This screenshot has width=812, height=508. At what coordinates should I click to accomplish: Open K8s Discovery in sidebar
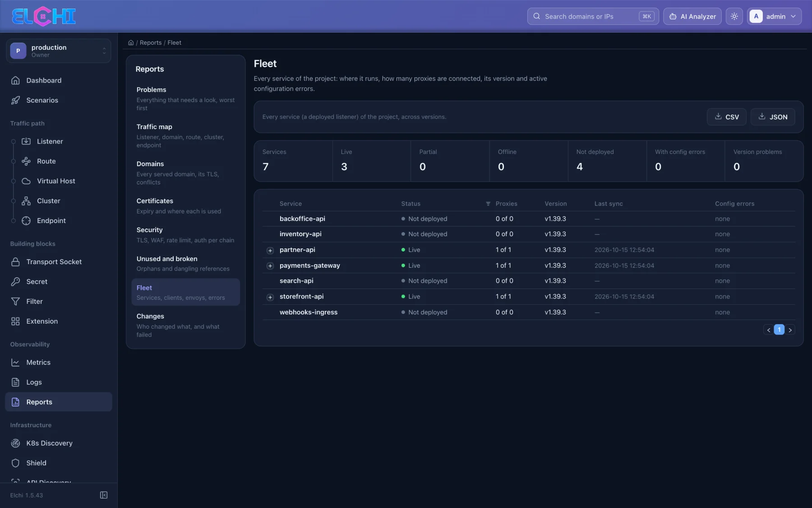pyautogui.click(x=59, y=443)
